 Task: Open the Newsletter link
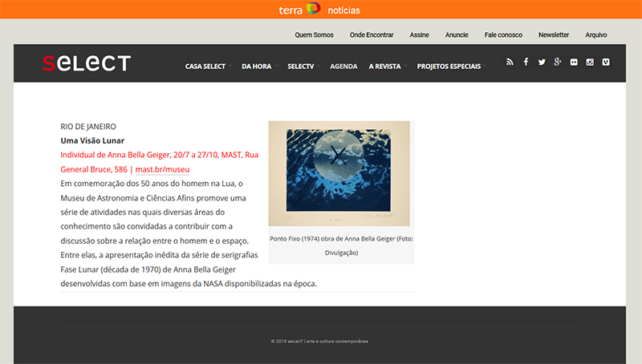[x=554, y=34]
